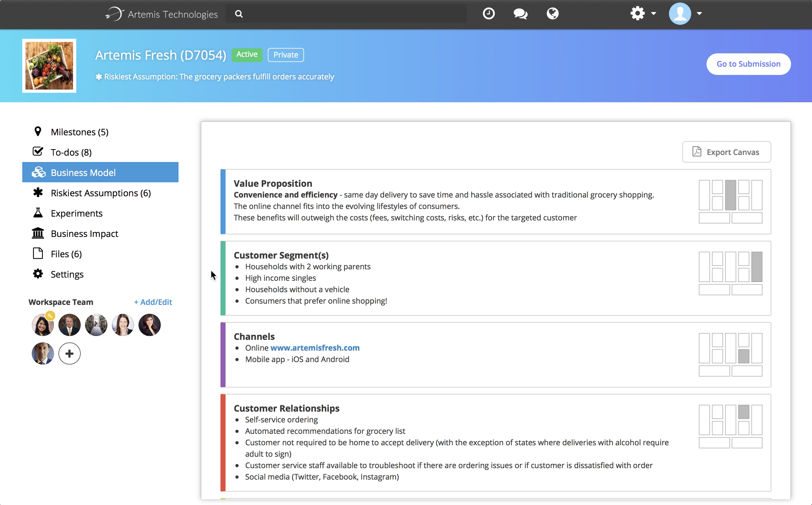Click 'Social media (Twitter, Facebook, Instagram)' bullet

[x=322, y=477]
